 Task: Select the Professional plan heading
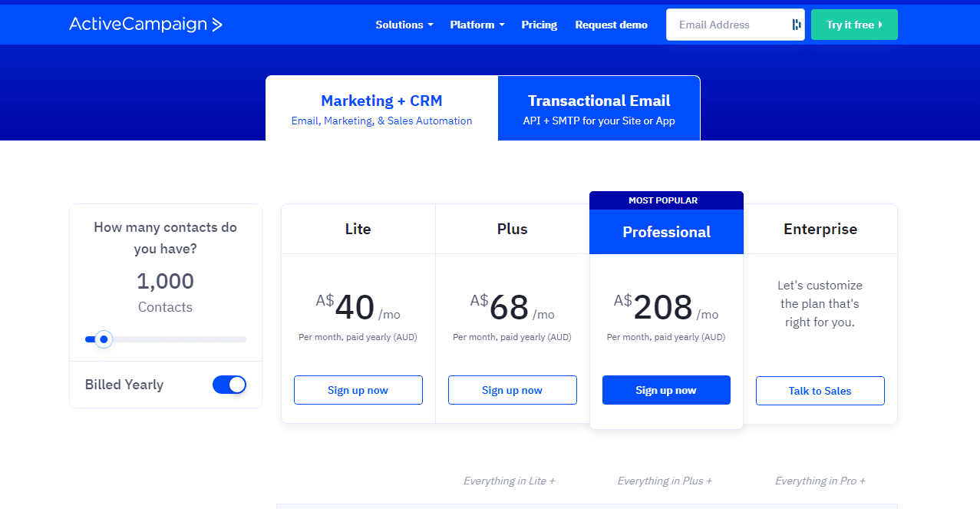coord(666,232)
